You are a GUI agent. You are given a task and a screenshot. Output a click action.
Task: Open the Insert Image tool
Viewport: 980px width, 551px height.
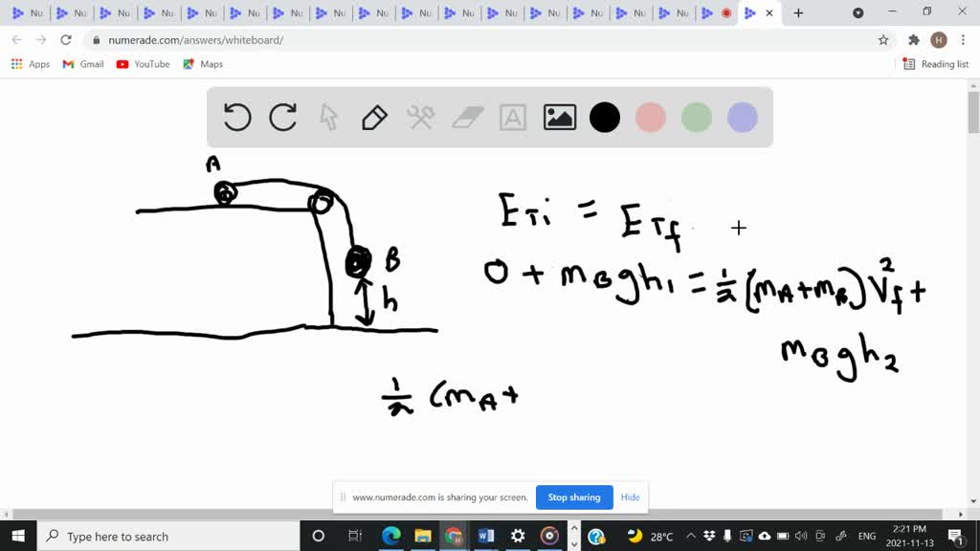click(x=559, y=117)
